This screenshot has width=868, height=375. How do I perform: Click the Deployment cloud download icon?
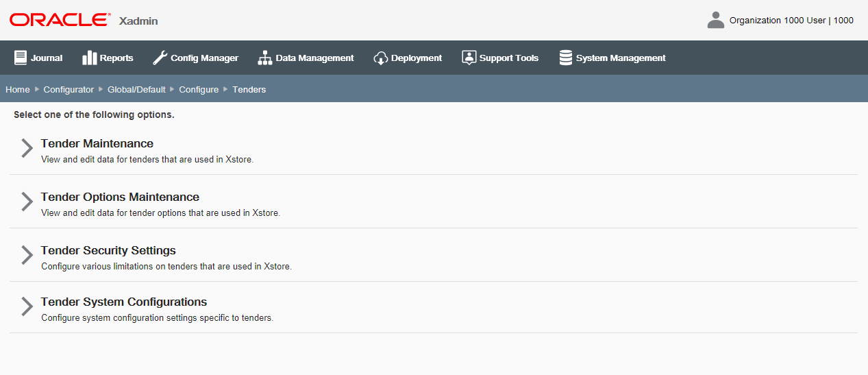coord(381,58)
